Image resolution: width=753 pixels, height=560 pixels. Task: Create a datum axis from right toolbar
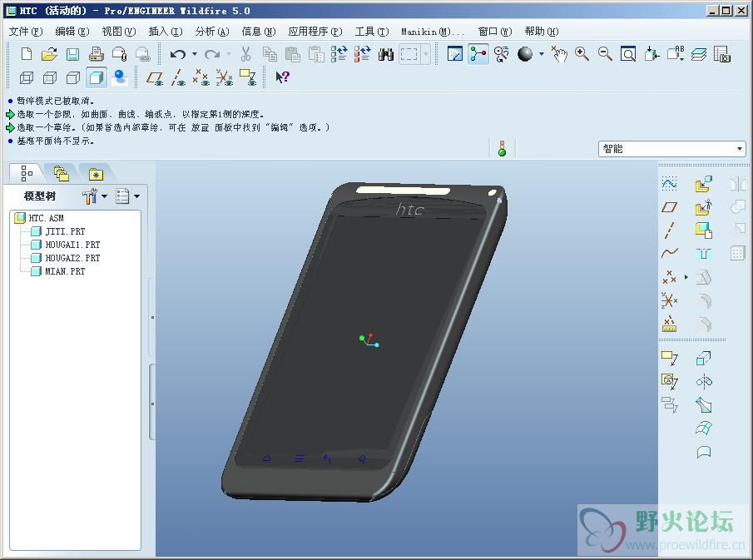tap(670, 230)
